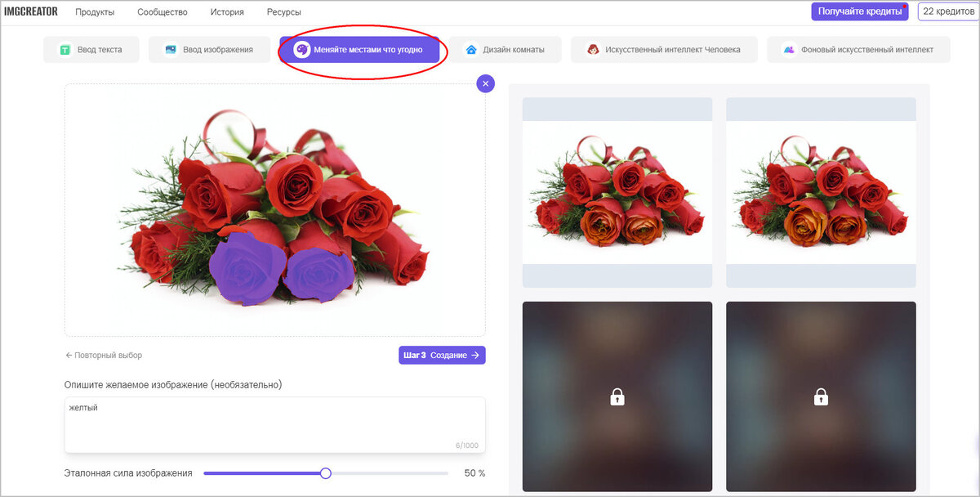
Task: Click the human AI avatar icon
Action: (594, 50)
